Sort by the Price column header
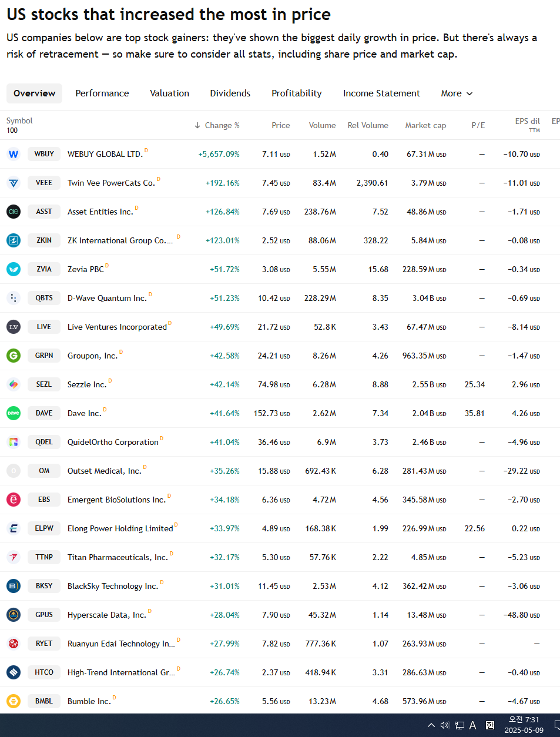560x737 pixels. [281, 125]
